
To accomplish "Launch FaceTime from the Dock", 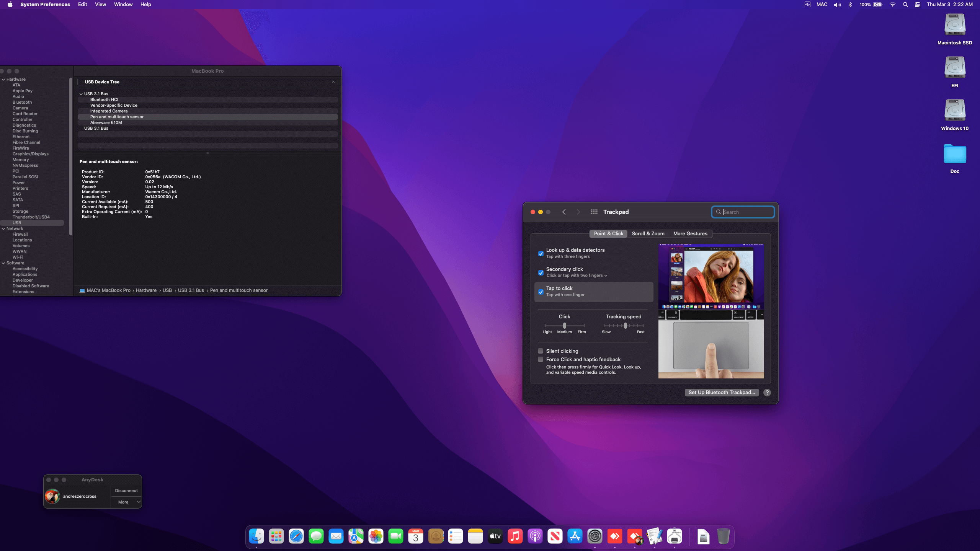I will (396, 536).
